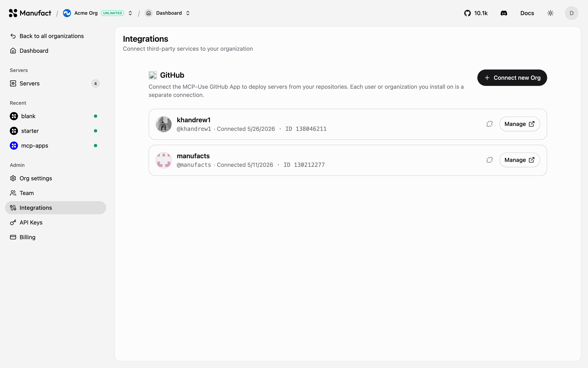Viewport: 588px width, 368px height.
Task: Click the Dashboard home breadcrumb icon
Action: click(x=148, y=13)
